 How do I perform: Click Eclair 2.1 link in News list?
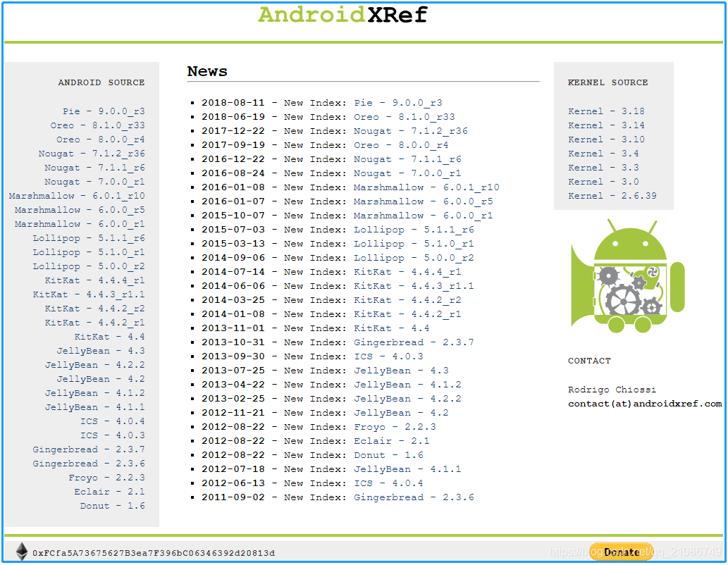pos(391,441)
